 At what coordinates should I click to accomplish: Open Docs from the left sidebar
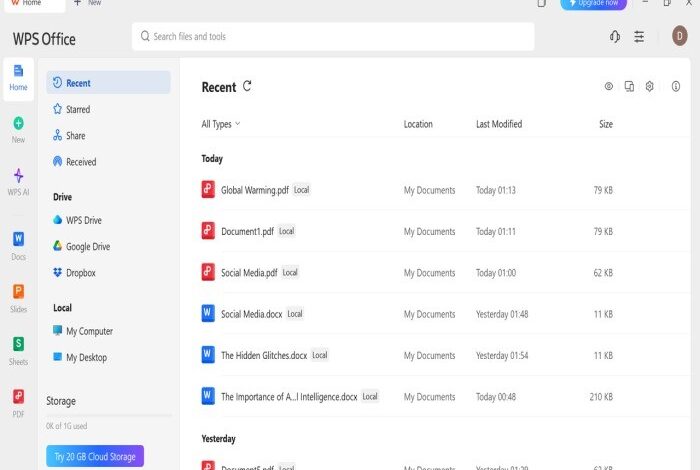18,246
